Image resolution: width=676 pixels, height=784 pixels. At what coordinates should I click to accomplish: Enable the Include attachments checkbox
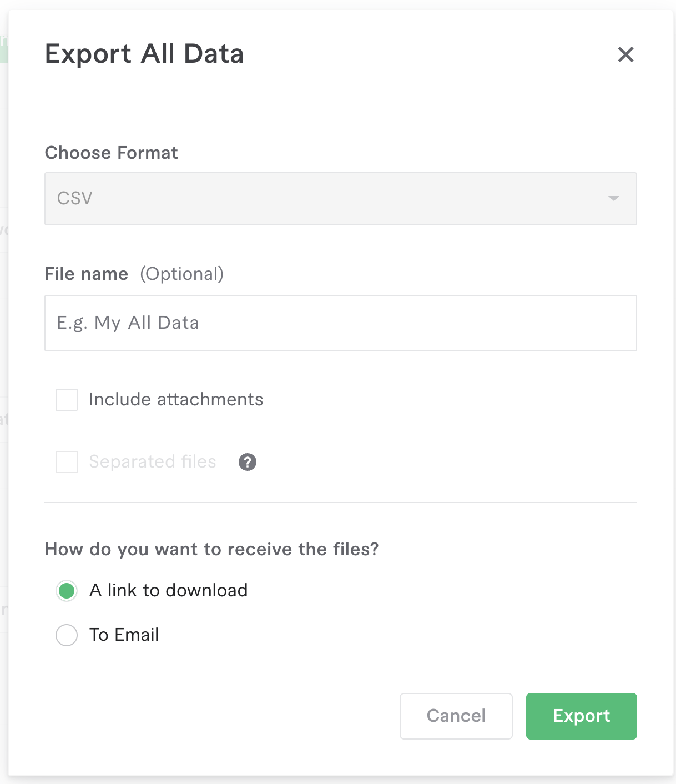67,400
